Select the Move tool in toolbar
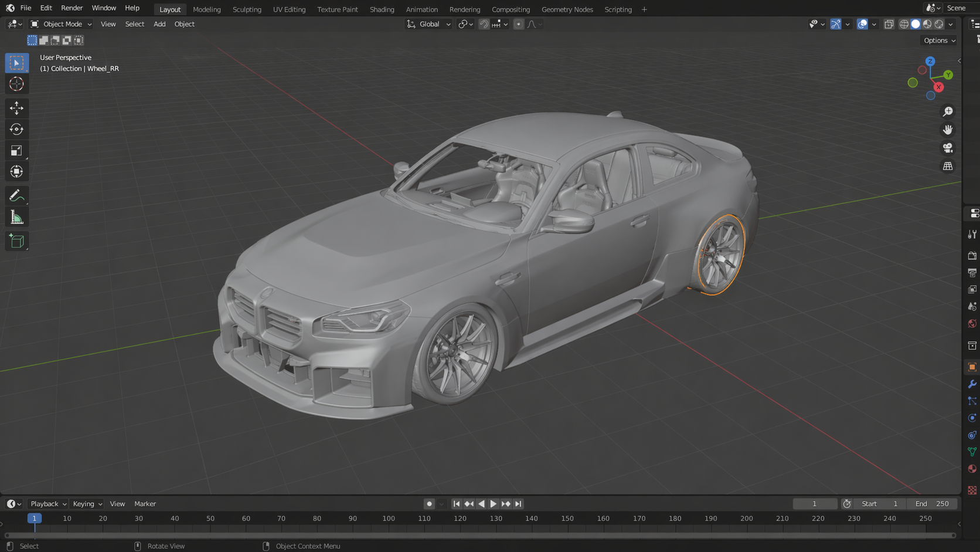This screenshot has height=552, width=980. 16,108
